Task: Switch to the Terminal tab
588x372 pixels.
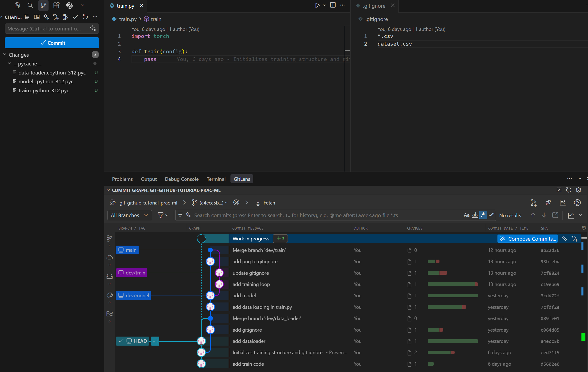Action: point(216,179)
